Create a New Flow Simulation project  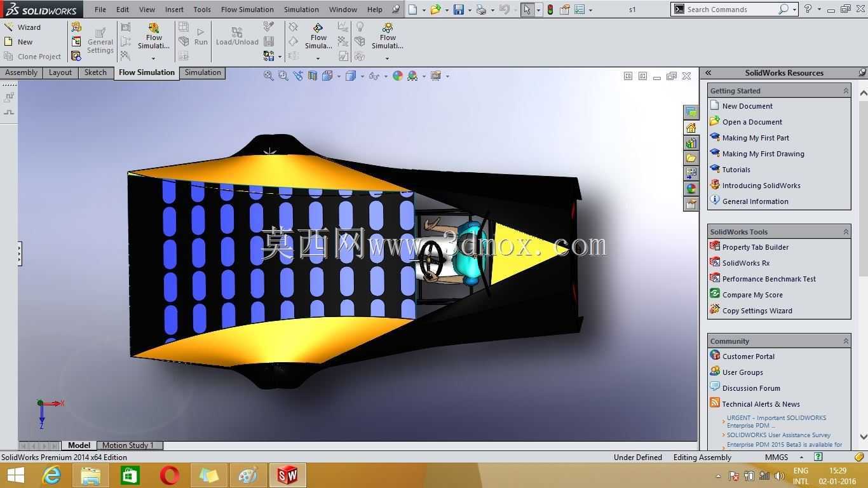[x=19, y=42]
